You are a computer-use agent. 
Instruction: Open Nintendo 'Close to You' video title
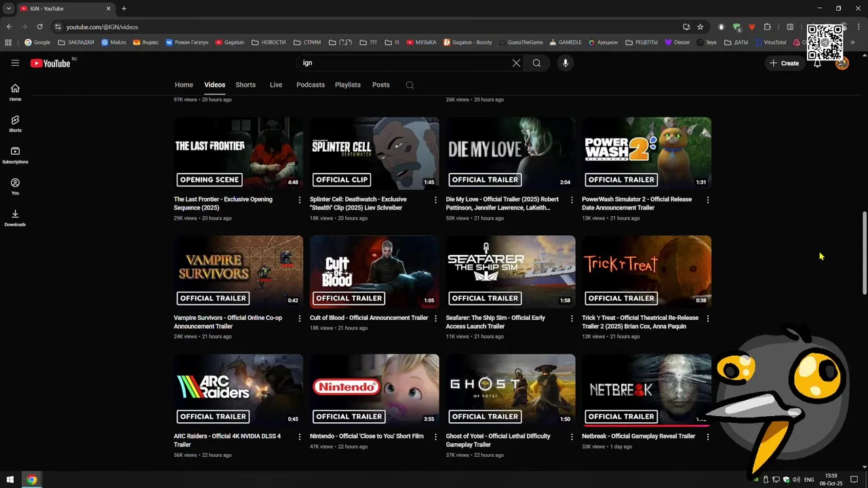(x=367, y=436)
